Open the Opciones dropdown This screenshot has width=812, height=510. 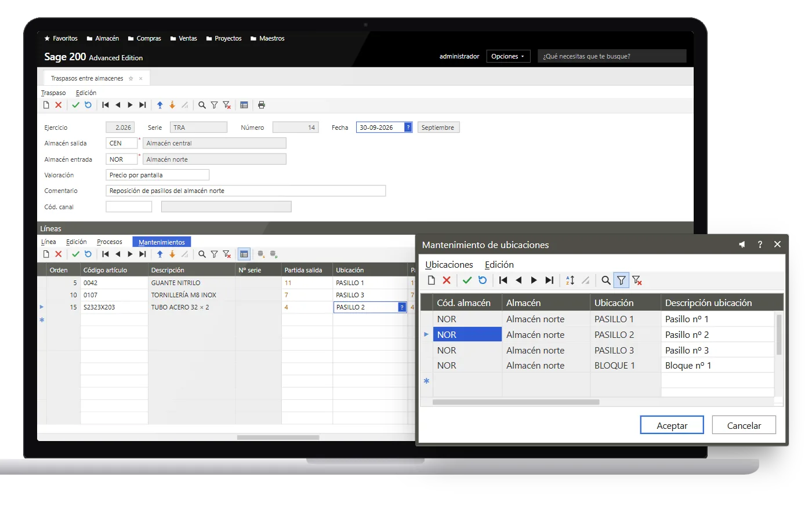508,56
